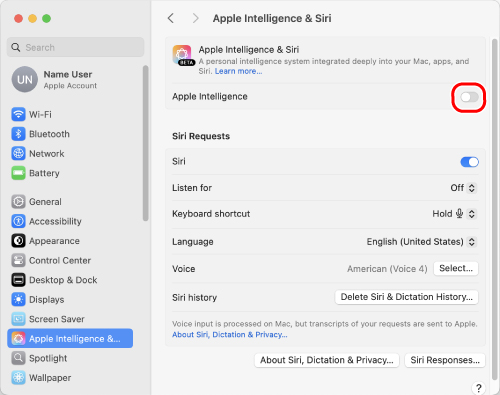Image resolution: width=500 pixels, height=395 pixels.
Task: Select the Bluetooth icon in the sidebar
Action: (18, 134)
